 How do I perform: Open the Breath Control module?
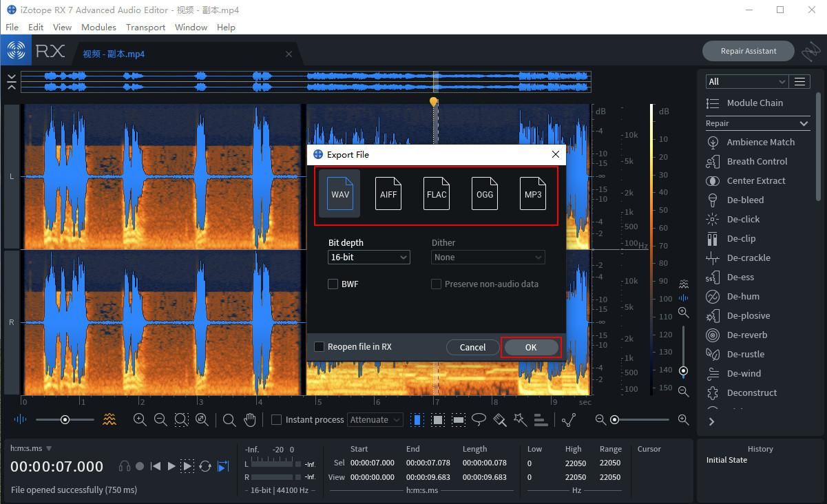(747, 161)
